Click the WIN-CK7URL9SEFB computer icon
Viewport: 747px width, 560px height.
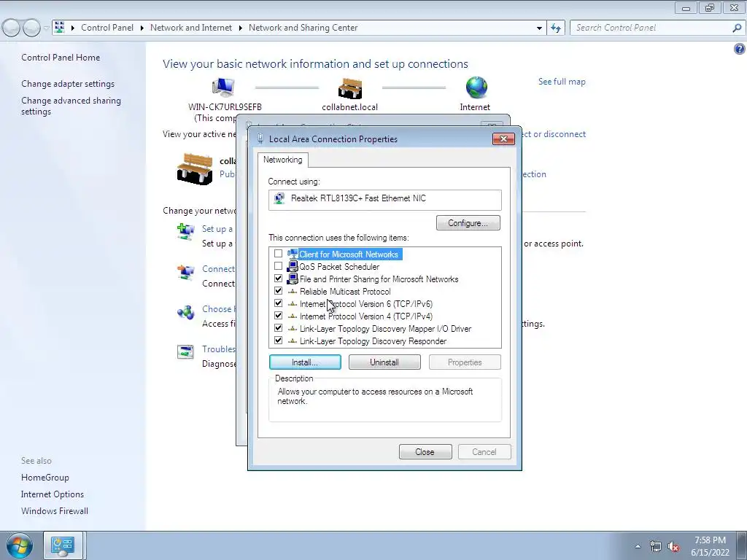223,87
